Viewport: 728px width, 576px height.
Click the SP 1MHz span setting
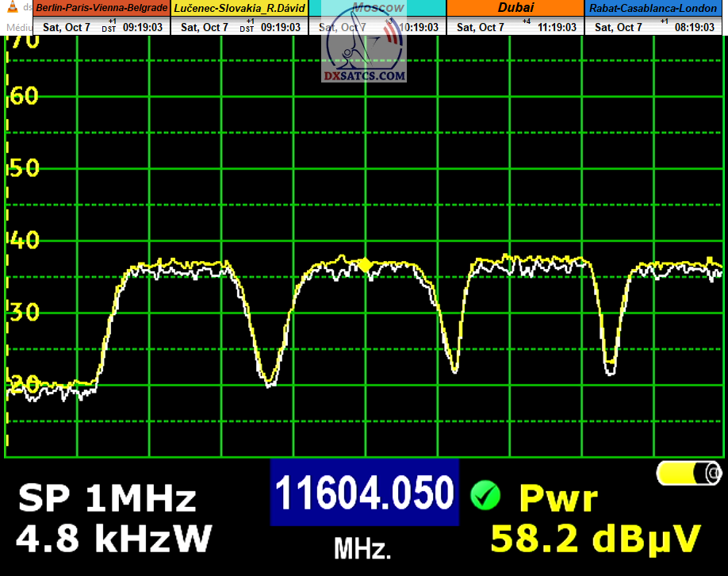coord(107,499)
